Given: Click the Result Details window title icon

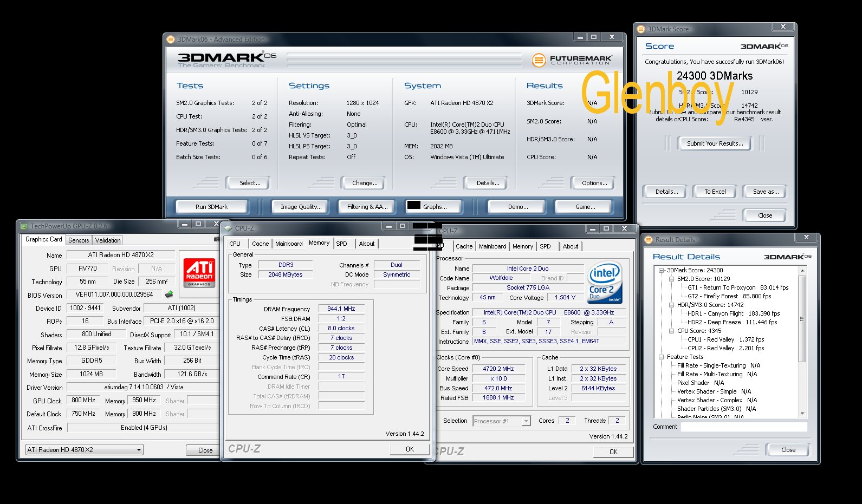Looking at the screenshot, I should pyautogui.click(x=649, y=240).
